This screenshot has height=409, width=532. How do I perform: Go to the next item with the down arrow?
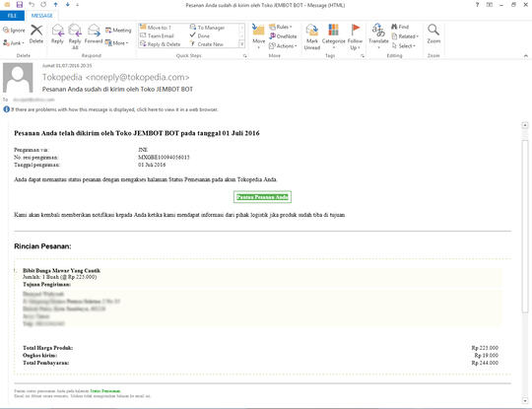click(x=68, y=5)
